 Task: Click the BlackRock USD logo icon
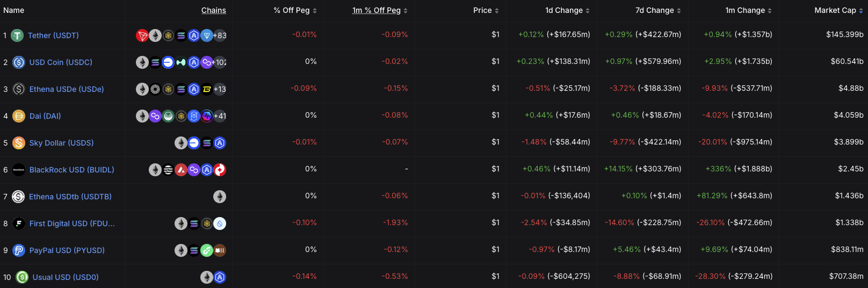[x=19, y=170]
